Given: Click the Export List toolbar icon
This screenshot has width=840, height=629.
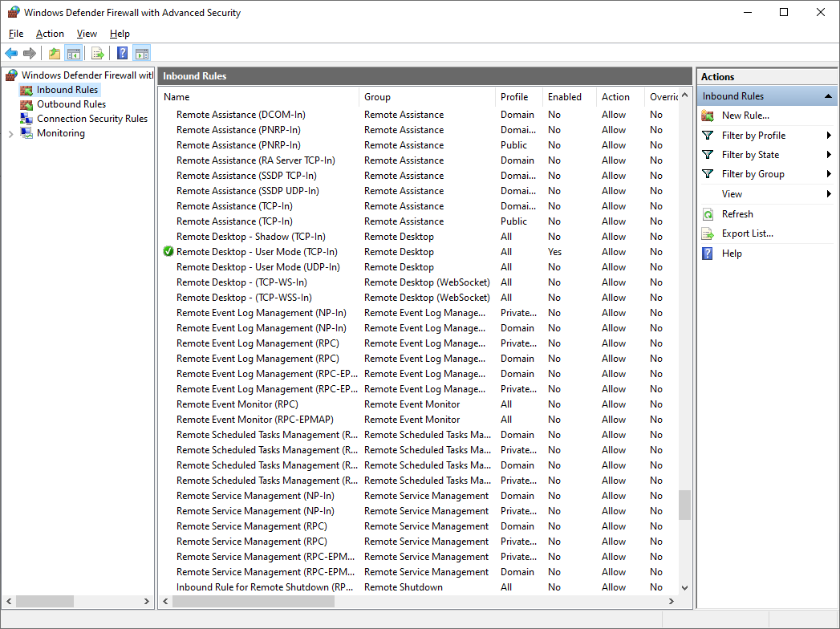Looking at the screenshot, I should (97, 54).
